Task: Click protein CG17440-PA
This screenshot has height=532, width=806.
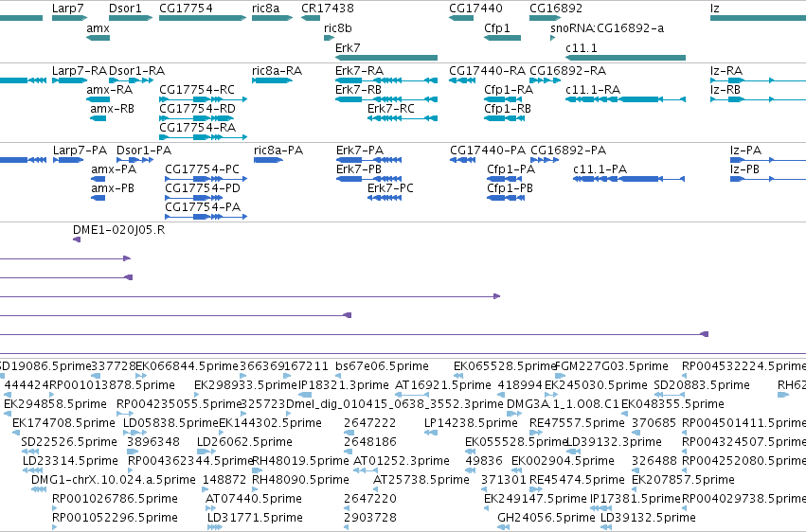Action: [x=462, y=160]
